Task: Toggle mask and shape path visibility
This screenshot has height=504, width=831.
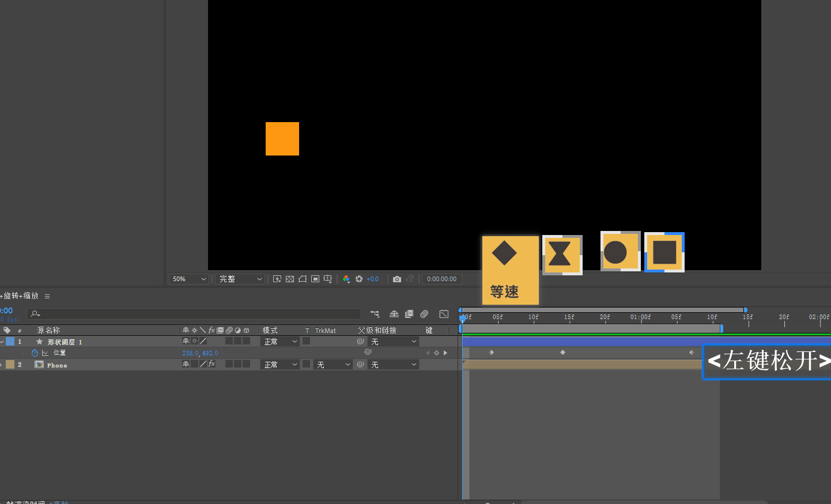Action: click(x=303, y=279)
